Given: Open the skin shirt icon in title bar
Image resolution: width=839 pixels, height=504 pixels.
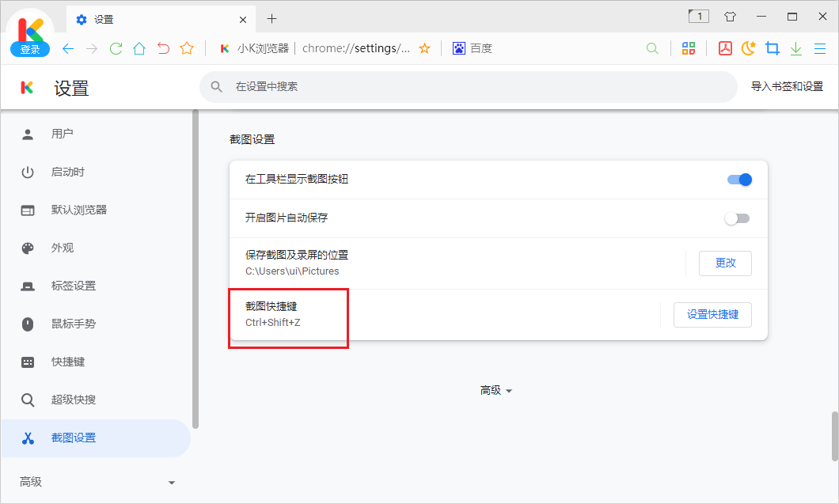Looking at the screenshot, I should [730, 17].
